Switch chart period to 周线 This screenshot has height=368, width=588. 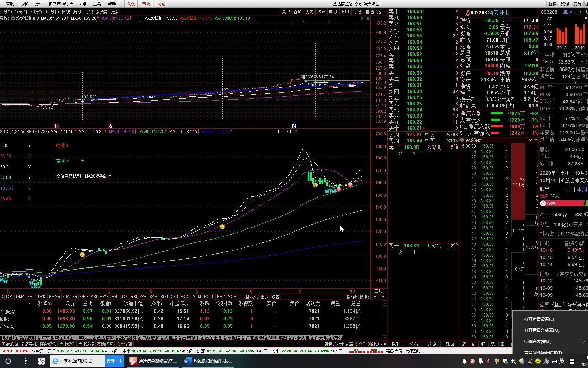[77, 12]
